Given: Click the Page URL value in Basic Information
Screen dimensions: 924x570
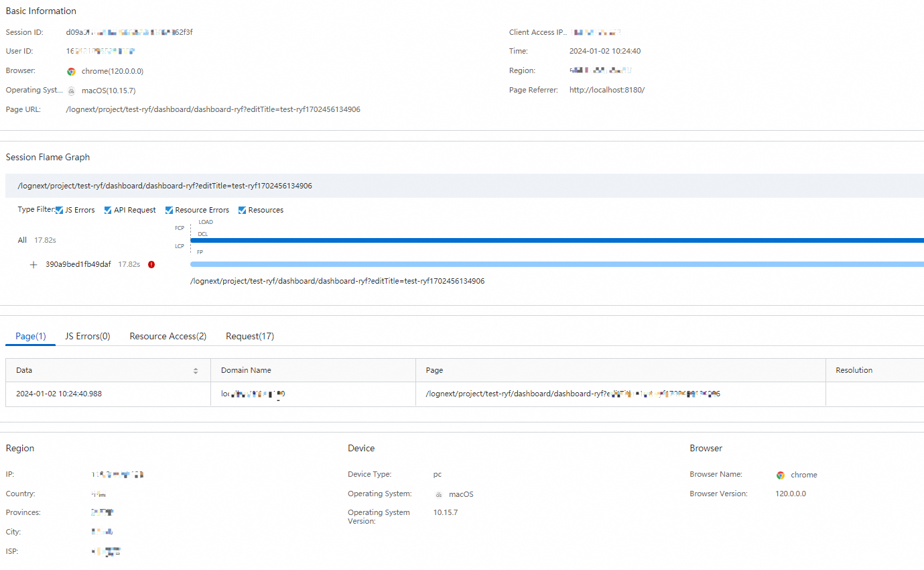Looking at the screenshot, I should coord(213,109).
